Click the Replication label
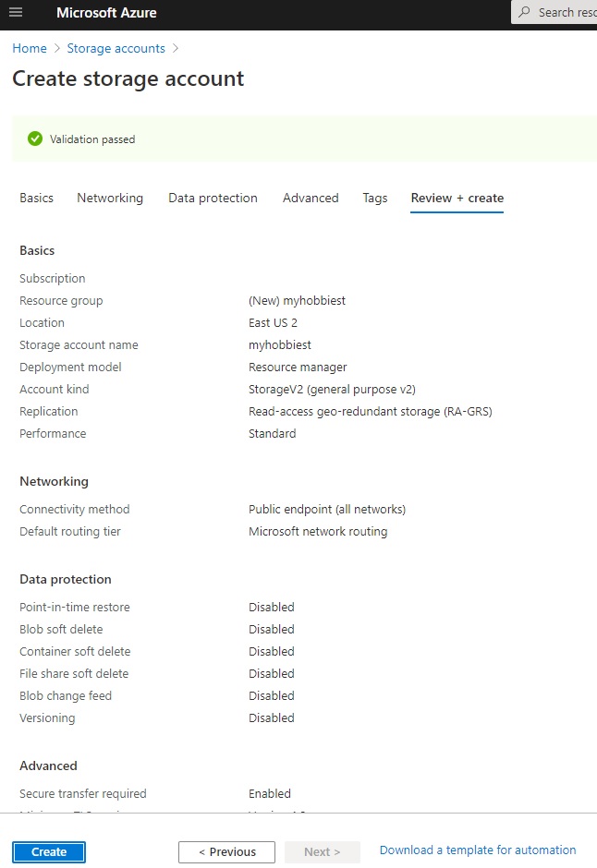This screenshot has width=597, height=868. click(x=49, y=411)
